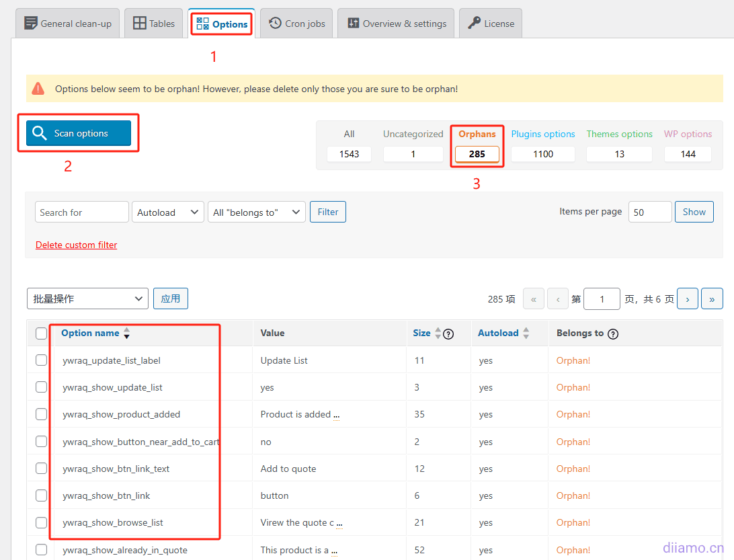Image resolution: width=734 pixels, height=560 pixels.
Task: Click the Size column sort arrows
Action: [x=438, y=333]
